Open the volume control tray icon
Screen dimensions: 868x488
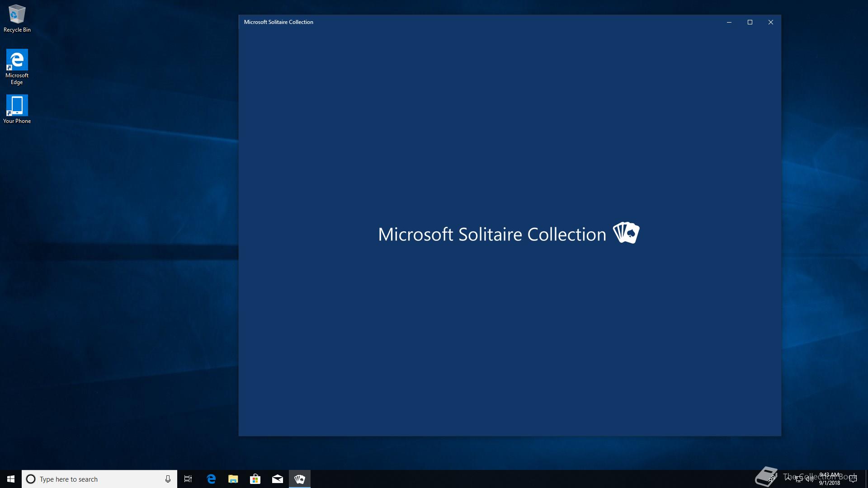point(810,479)
